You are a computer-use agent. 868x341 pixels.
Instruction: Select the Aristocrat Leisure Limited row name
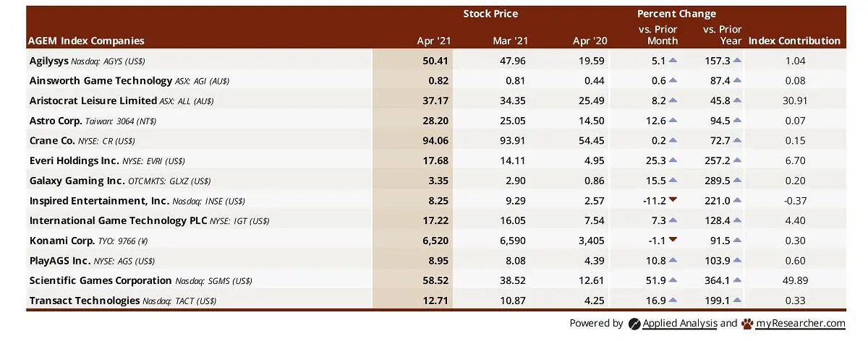[93, 100]
